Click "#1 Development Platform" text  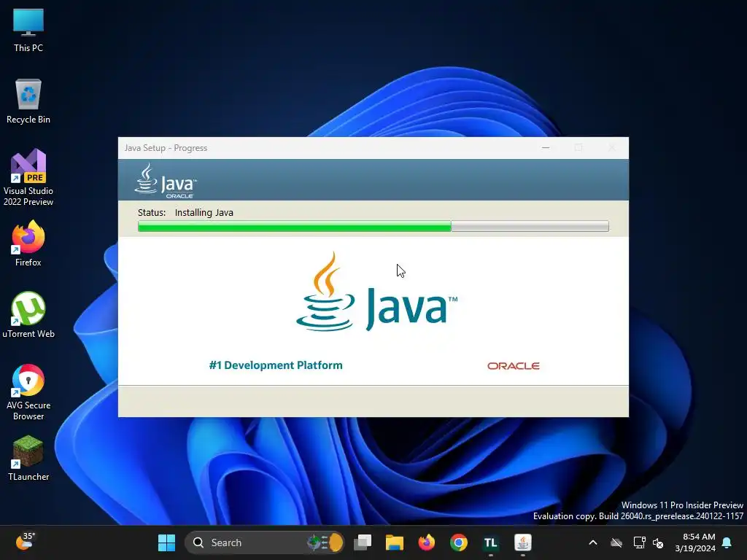point(276,365)
